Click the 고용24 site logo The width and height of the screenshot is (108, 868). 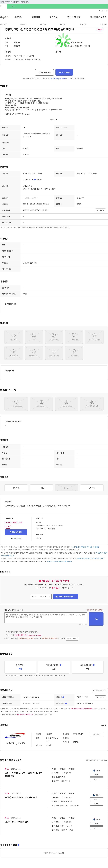click(x=4, y=17)
